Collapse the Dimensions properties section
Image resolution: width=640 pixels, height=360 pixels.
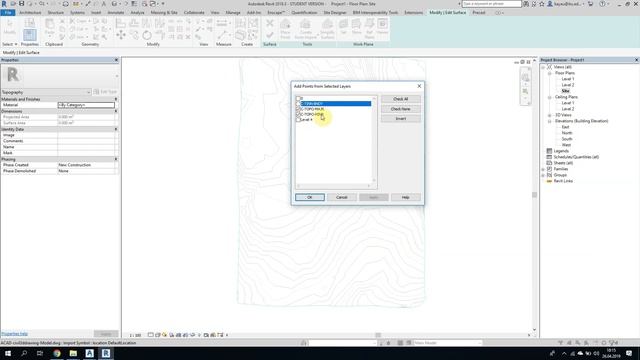116,111
